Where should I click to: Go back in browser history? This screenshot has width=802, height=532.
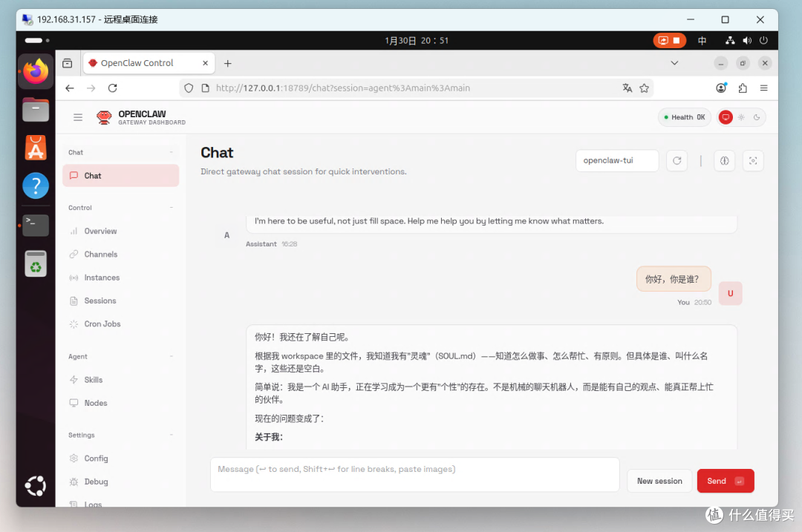pyautogui.click(x=70, y=88)
